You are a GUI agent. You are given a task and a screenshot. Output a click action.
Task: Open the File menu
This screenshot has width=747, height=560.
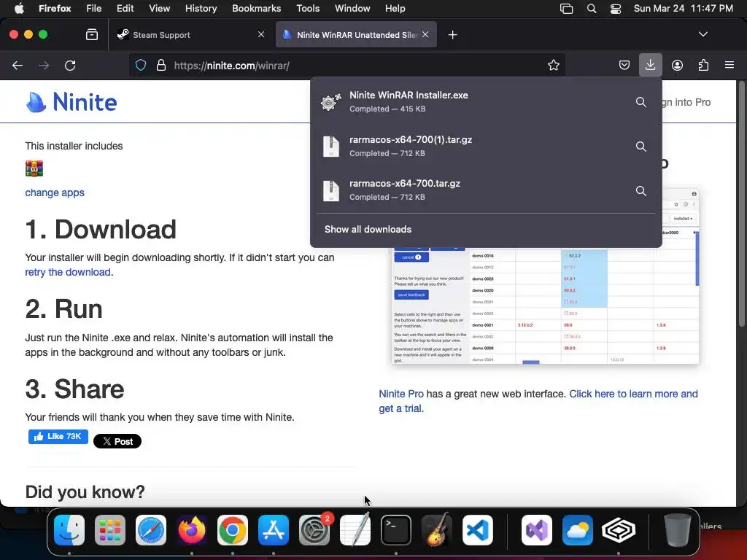click(94, 9)
